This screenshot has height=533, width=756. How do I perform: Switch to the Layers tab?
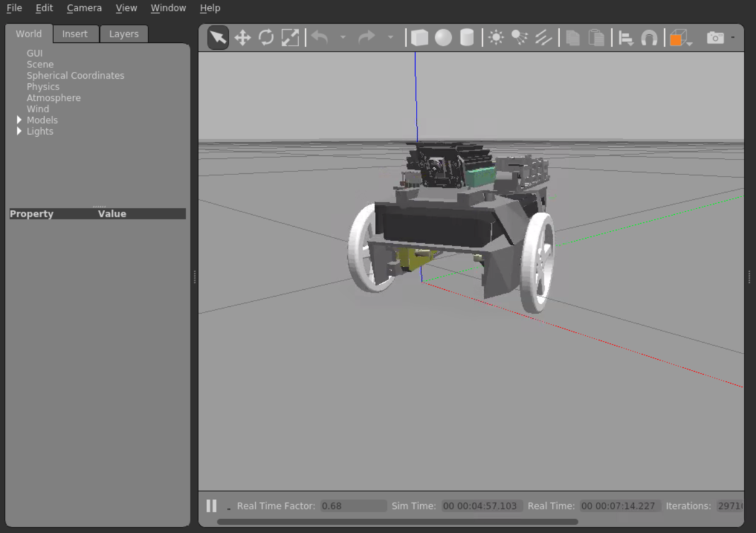pos(123,34)
